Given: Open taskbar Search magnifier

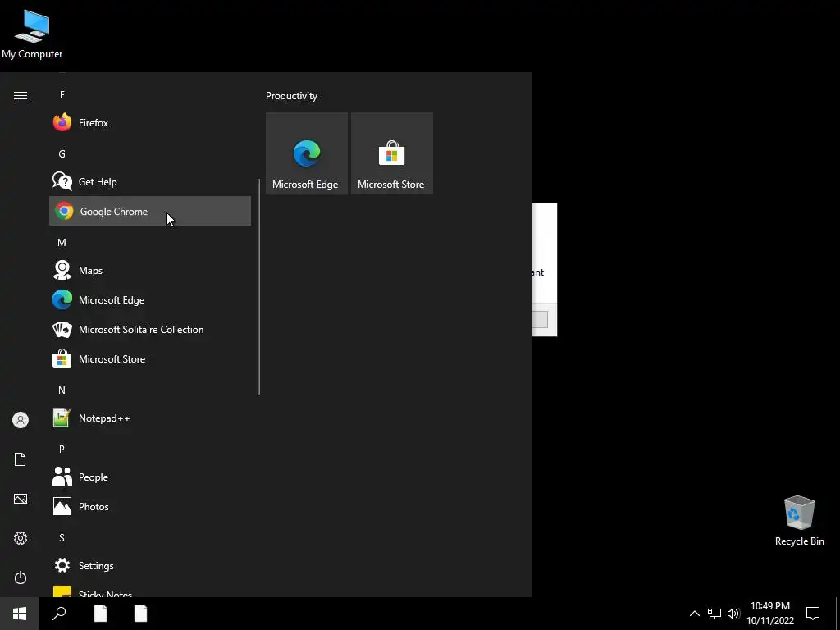Looking at the screenshot, I should 59,614.
